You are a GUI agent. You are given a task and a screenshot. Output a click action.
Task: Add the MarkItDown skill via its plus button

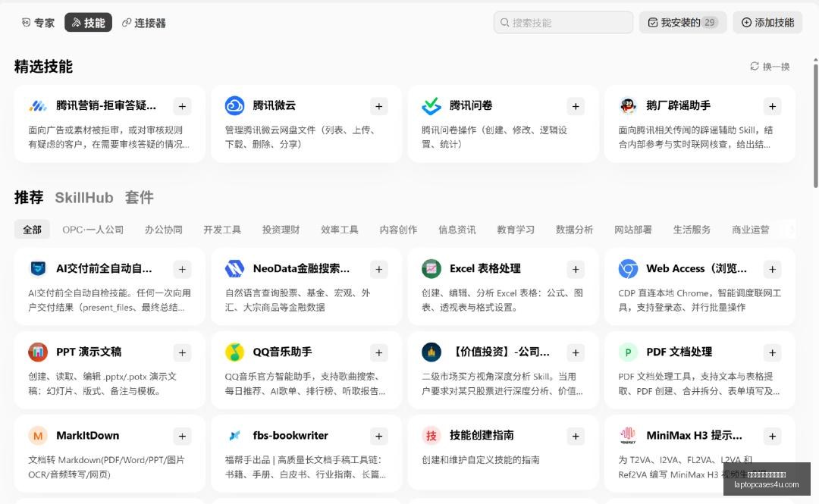[182, 437]
